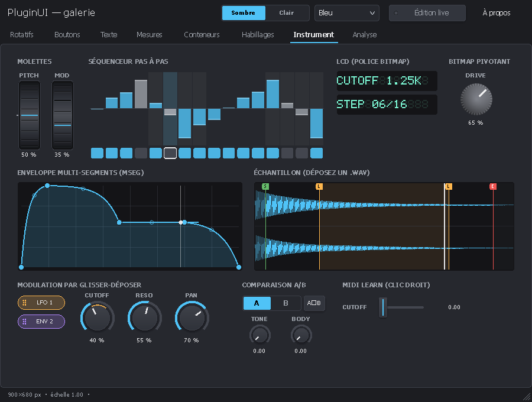532x402 pixels.
Task: Select comparison slot A
Action: pyautogui.click(x=257, y=303)
